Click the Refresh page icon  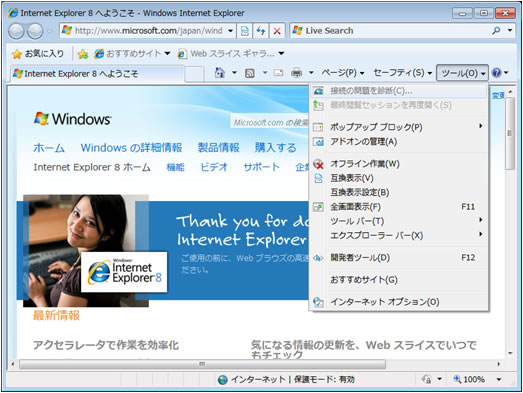[x=260, y=31]
